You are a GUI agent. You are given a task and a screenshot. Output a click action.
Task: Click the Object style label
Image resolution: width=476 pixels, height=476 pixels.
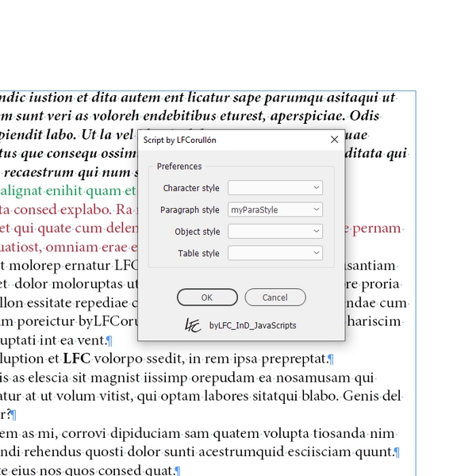pos(198,232)
